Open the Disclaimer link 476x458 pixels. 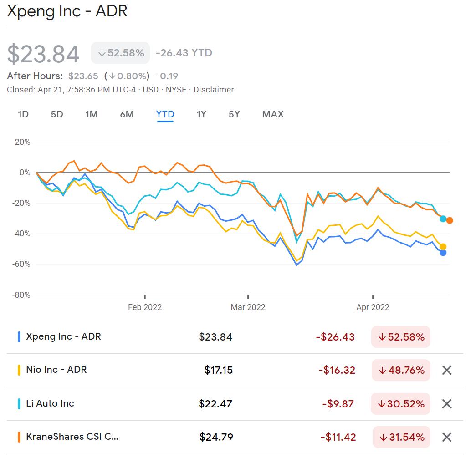pos(214,90)
